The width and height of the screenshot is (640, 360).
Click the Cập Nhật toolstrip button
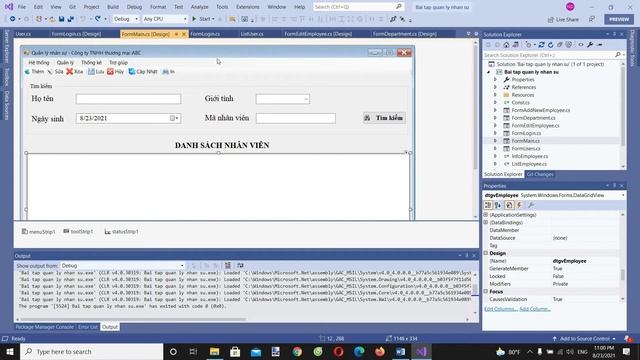[x=143, y=71]
